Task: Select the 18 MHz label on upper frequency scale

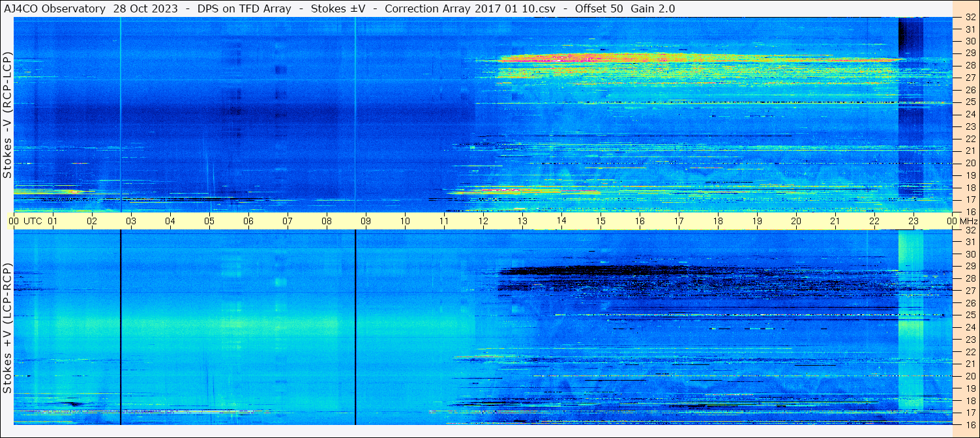Action: coord(970,187)
